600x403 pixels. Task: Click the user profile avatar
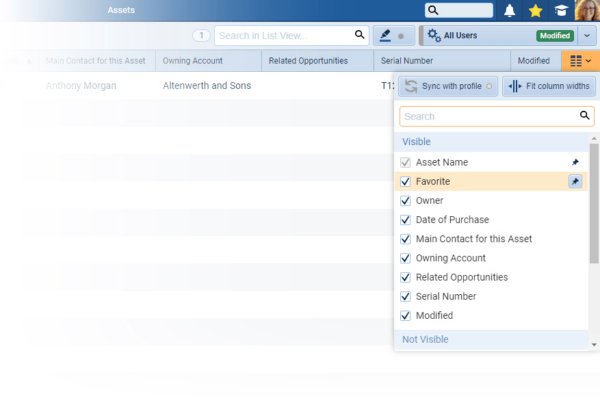pos(585,11)
